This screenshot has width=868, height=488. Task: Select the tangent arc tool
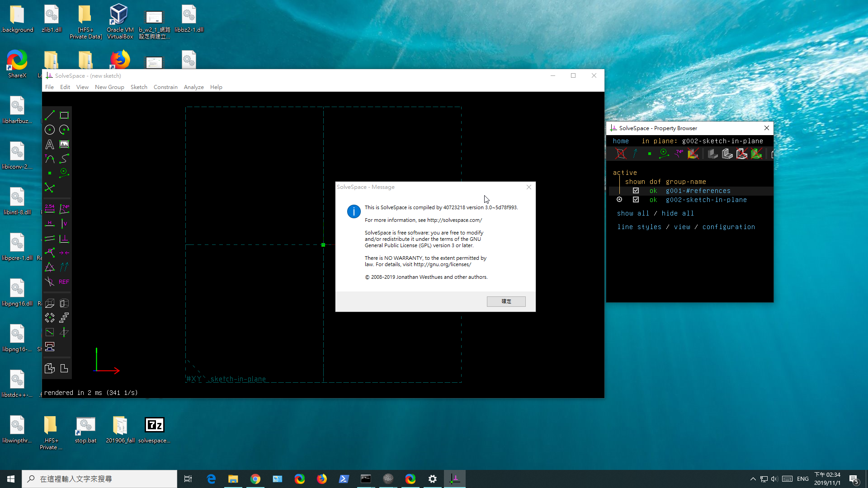[x=50, y=159]
